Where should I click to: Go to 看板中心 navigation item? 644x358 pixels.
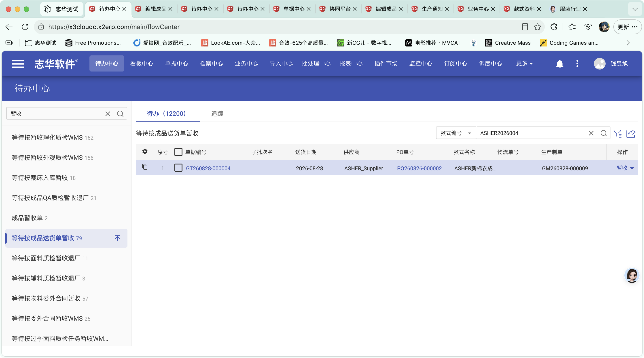click(142, 63)
